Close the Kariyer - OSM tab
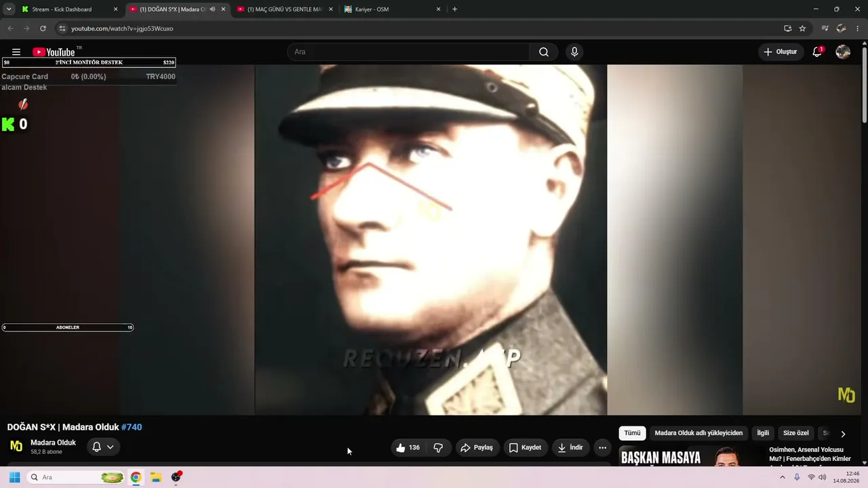868x488 pixels. 438,9
